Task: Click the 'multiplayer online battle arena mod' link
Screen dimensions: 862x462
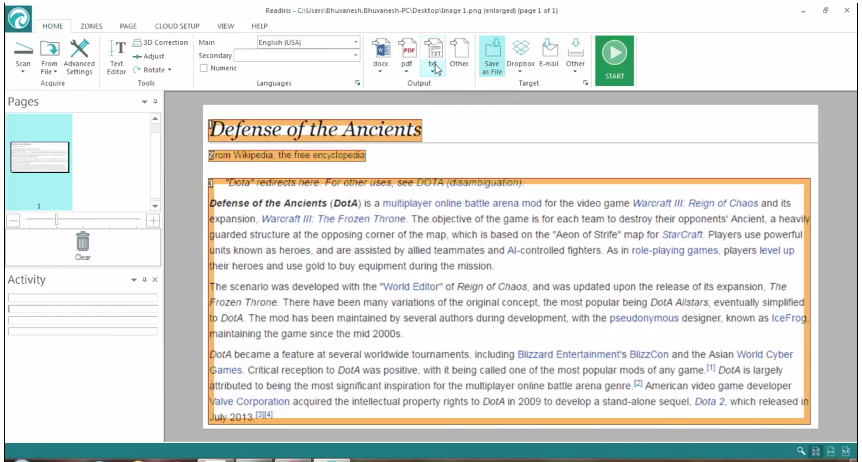Action: 462,203
